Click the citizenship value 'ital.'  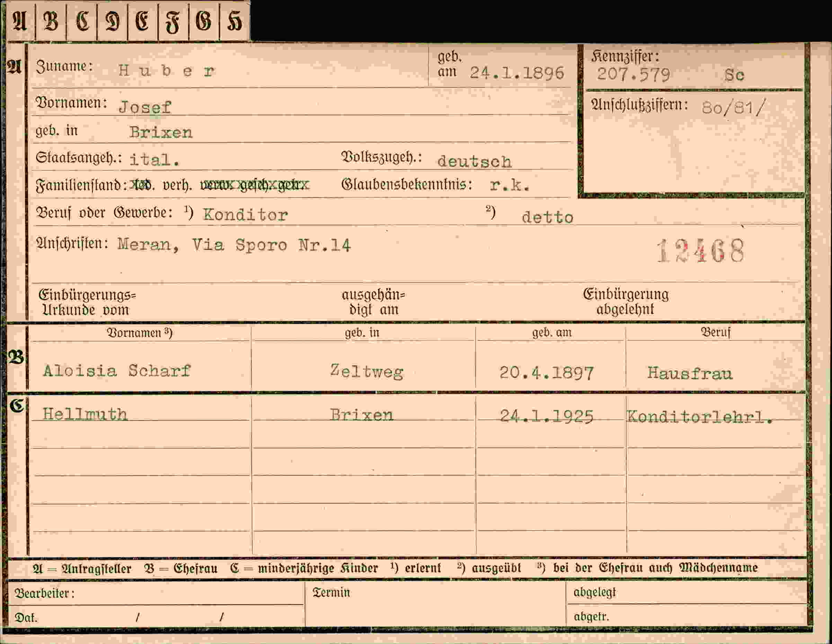pyautogui.click(x=154, y=160)
